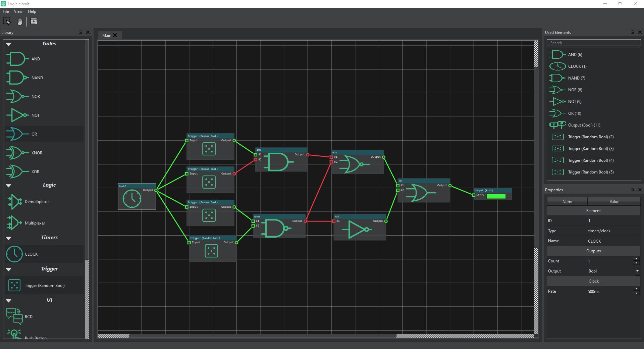Switch to the Main tab
The width and height of the screenshot is (644, 349).
click(x=106, y=35)
